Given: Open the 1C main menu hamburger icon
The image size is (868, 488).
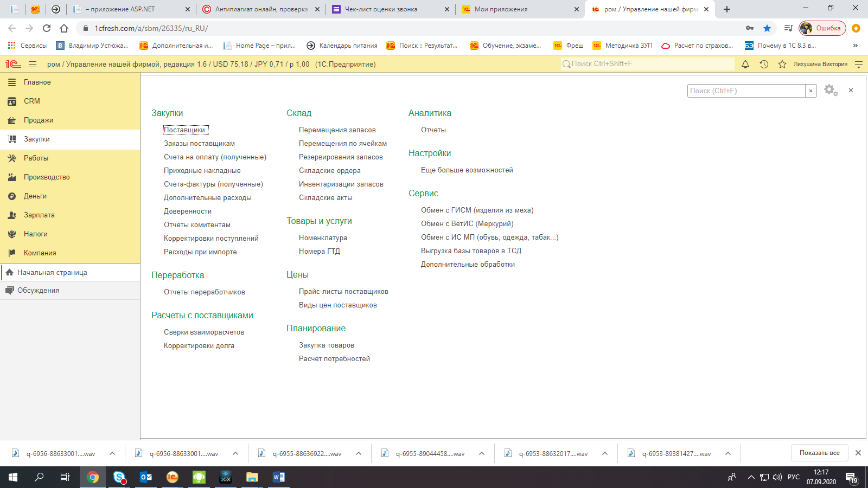Looking at the screenshot, I should [33, 64].
